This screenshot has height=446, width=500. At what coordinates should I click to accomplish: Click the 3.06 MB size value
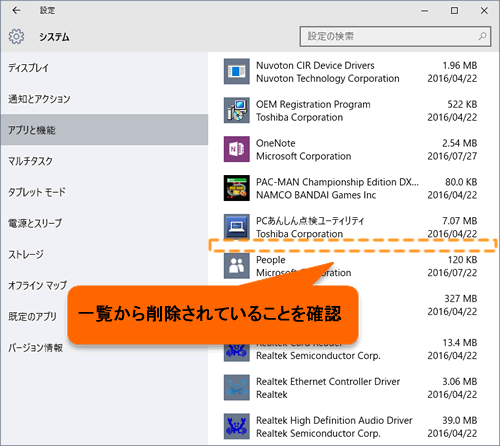(x=460, y=381)
